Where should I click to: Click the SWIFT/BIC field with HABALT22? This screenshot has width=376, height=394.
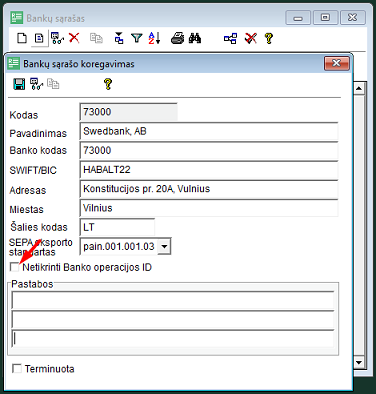click(209, 170)
